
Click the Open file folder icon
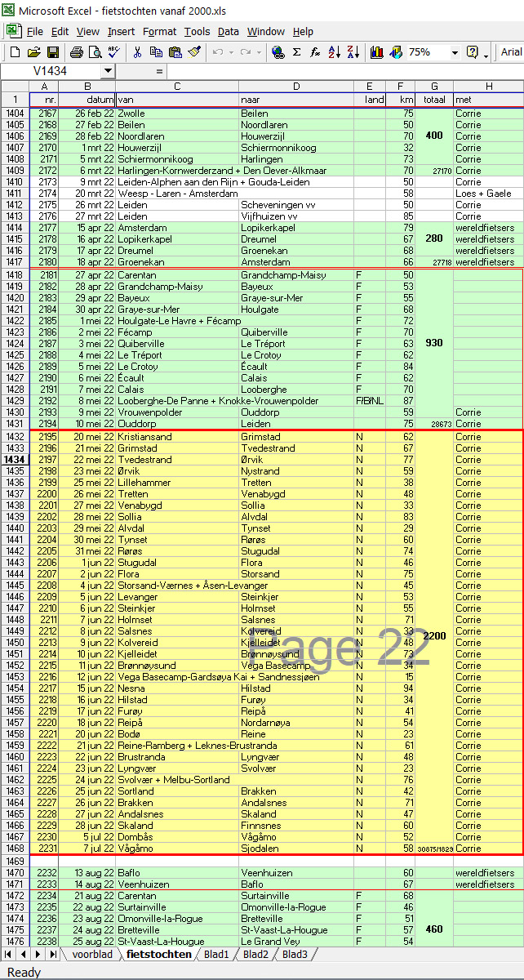click(x=33, y=52)
